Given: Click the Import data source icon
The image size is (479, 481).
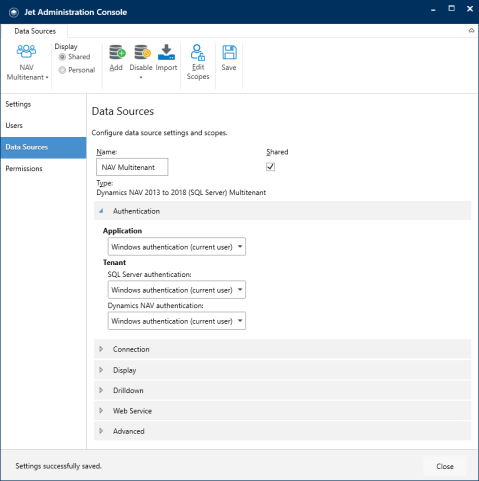Looking at the screenshot, I should [166, 52].
